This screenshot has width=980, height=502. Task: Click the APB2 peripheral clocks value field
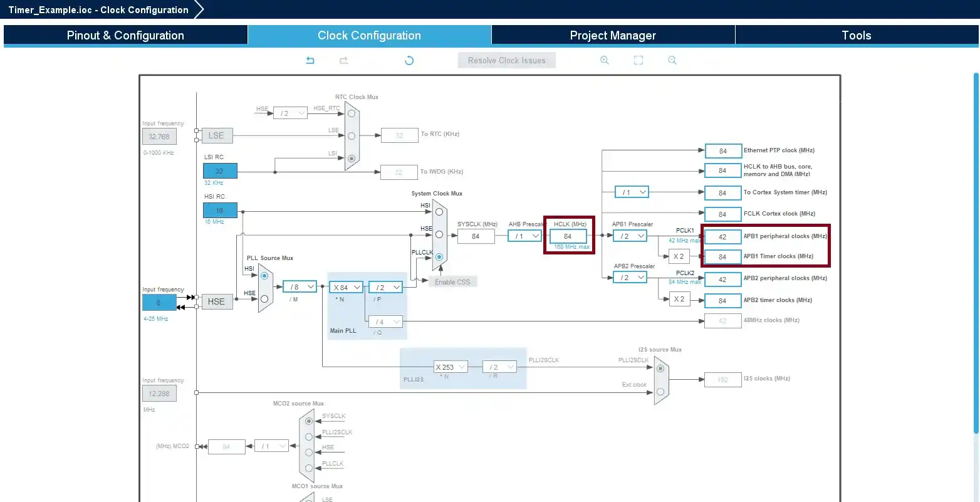tap(722, 279)
